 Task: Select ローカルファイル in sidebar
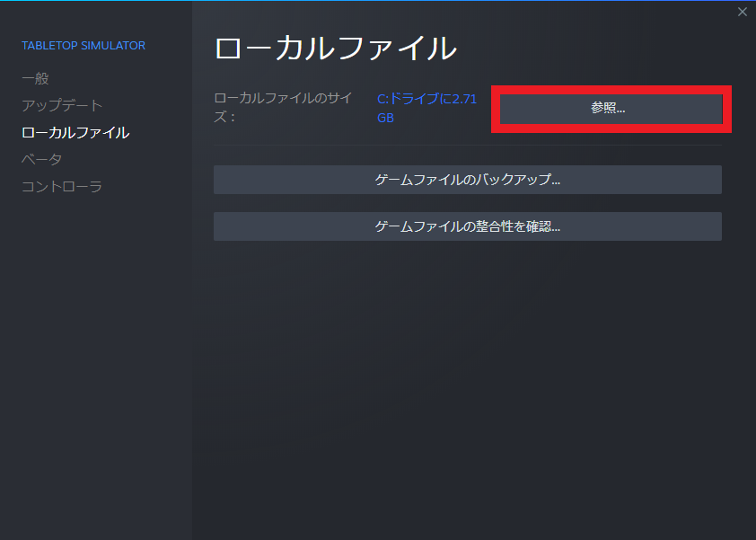pos(75,133)
